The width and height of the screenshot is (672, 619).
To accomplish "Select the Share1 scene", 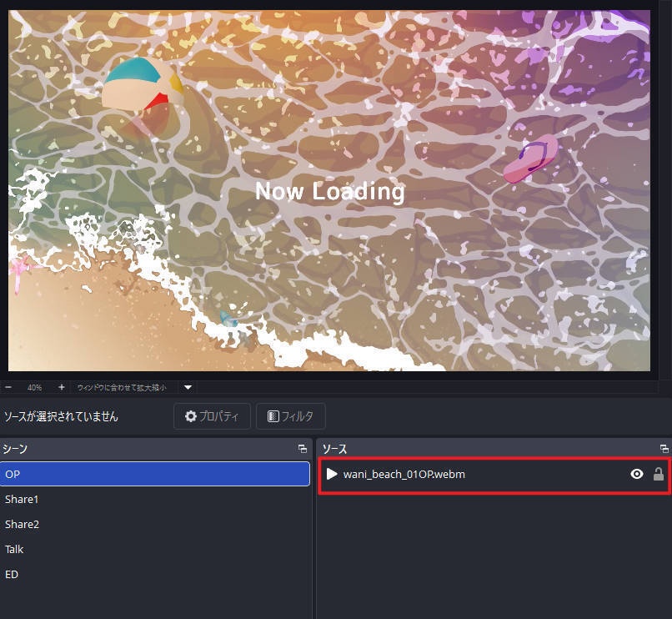I will [x=155, y=500].
